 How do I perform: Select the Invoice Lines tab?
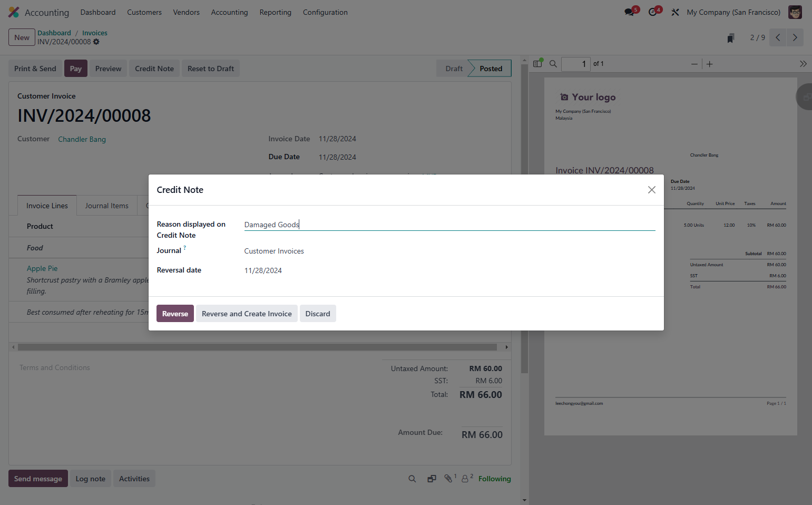[x=47, y=206]
